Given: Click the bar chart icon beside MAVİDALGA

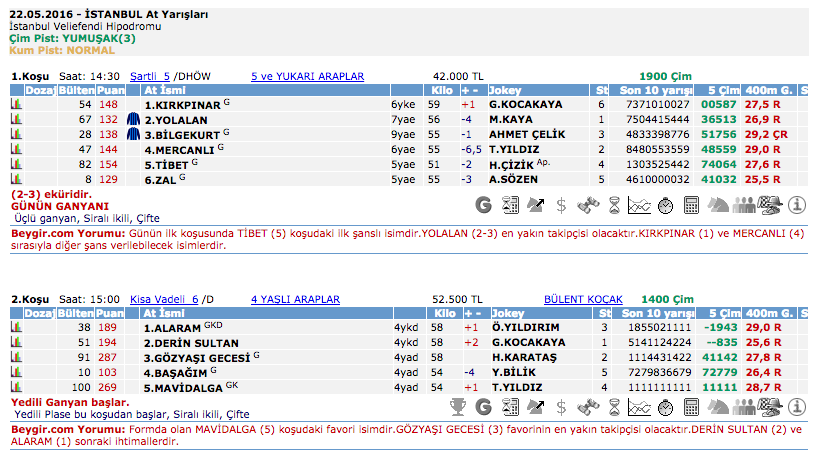Looking at the screenshot, I should click(17, 386).
